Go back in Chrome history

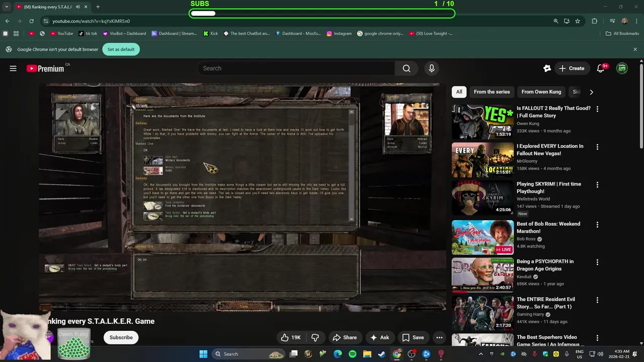pos(7,21)
